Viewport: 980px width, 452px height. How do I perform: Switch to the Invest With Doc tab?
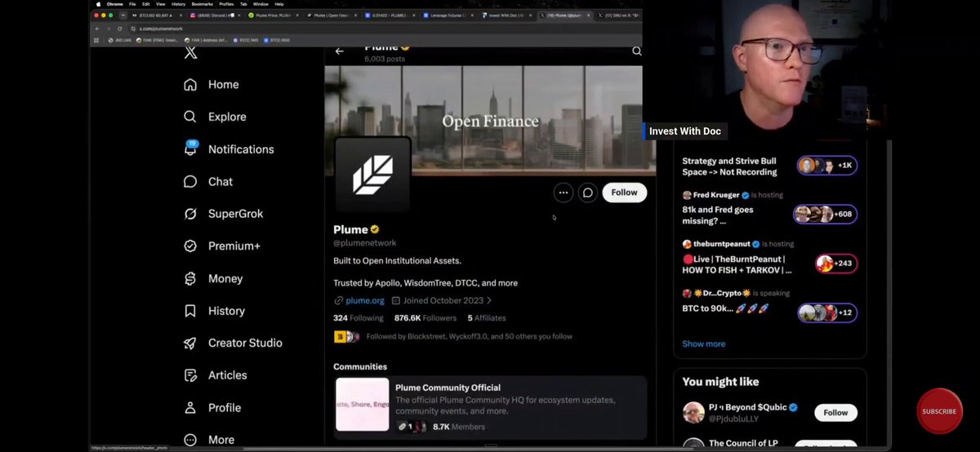pos(508,16)
